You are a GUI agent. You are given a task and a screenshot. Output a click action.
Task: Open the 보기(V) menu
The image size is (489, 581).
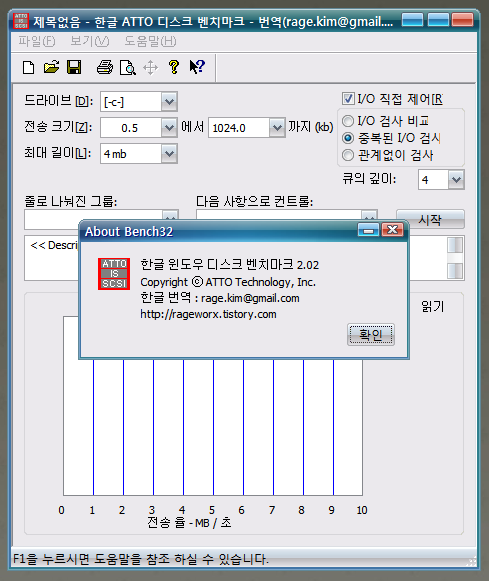pos(90,41)
